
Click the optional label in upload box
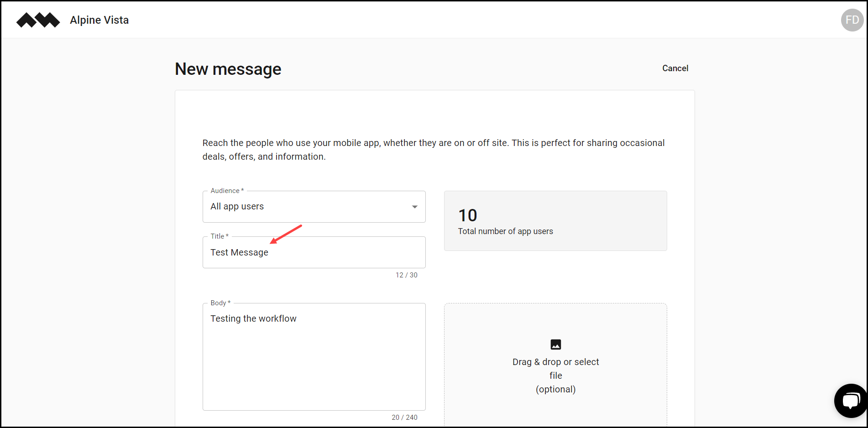pyautogui.click(x=556, y=389)
